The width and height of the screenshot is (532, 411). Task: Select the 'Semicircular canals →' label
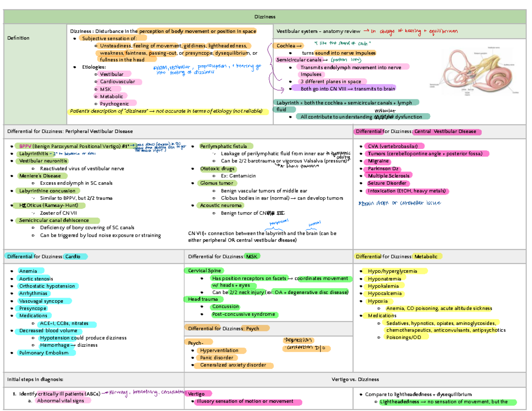pos(301,60)
